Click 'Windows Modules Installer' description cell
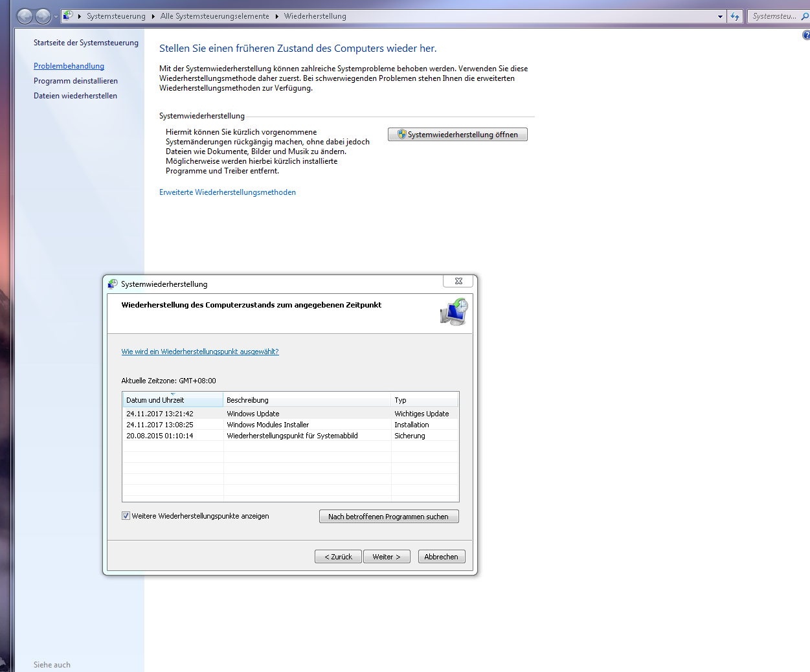The height and width of the screenshot is (672, 810). (267, 425)
